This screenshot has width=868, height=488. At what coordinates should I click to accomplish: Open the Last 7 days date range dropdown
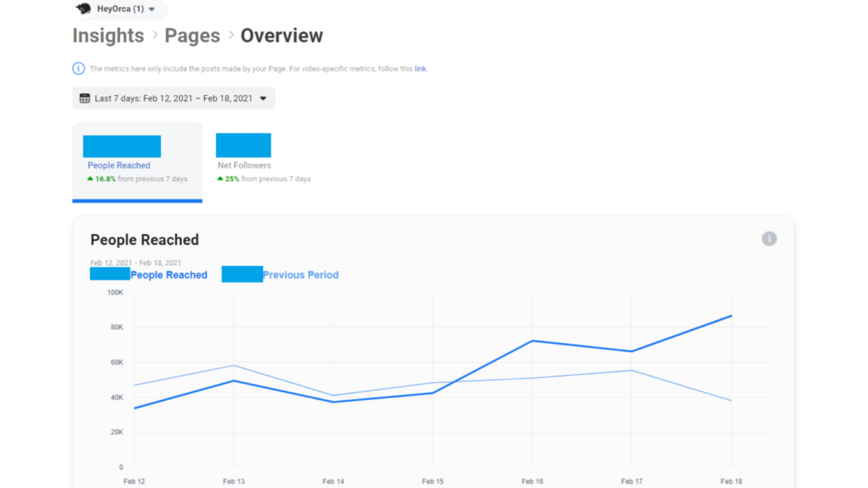click(174, 98)
